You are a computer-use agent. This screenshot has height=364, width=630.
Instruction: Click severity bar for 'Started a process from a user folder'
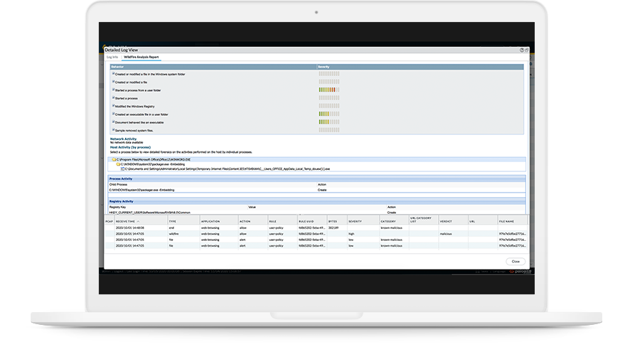329,90
